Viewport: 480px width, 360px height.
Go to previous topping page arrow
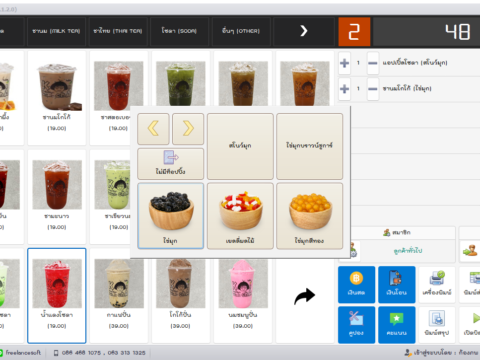point(153,128)
